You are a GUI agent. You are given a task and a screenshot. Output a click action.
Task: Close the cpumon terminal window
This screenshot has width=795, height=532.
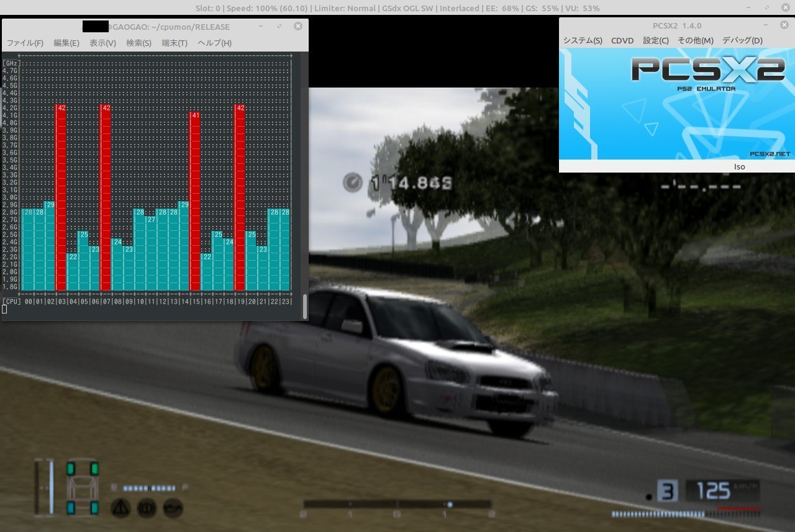[x=298, y=27]
